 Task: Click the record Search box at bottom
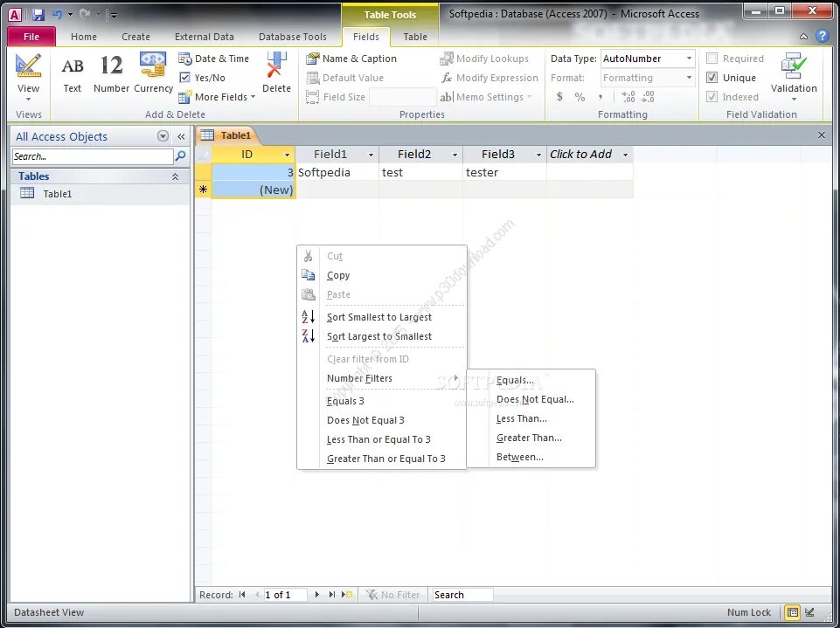point(462,594)
